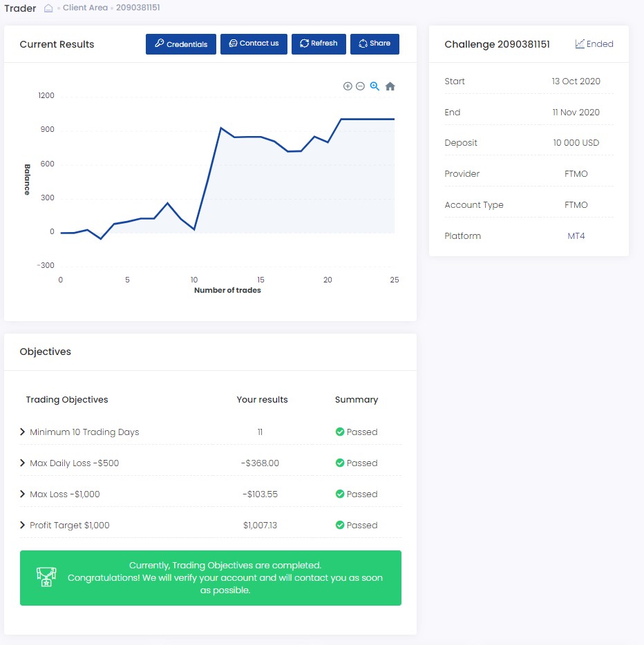Refresh the current results
This screenshot has width=644, height=645.
pos(319,44)
